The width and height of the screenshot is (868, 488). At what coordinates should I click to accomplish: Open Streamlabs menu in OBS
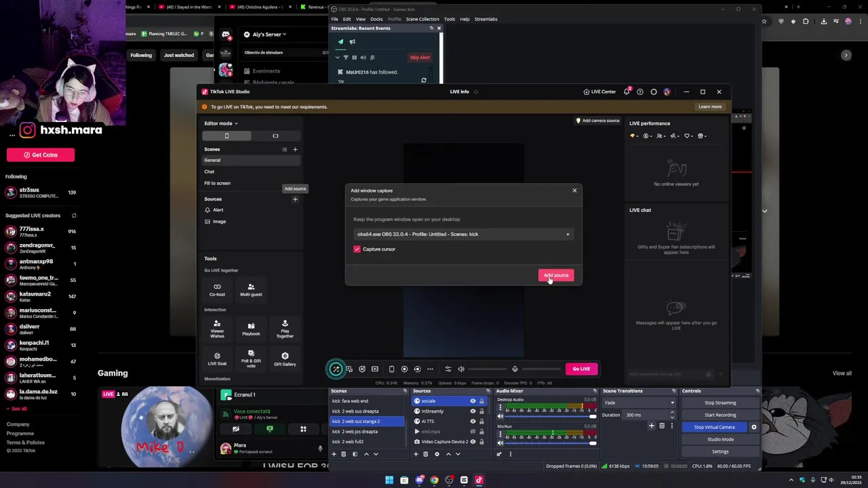coord(486,19)
